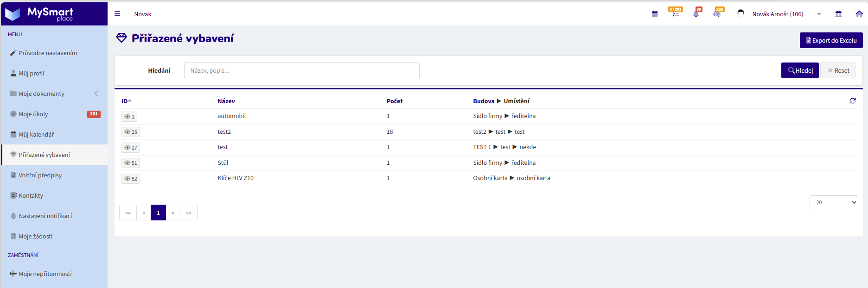The image size is (868, 288).
Task: View details of equipment ID 1
Action: click(130, 117)
